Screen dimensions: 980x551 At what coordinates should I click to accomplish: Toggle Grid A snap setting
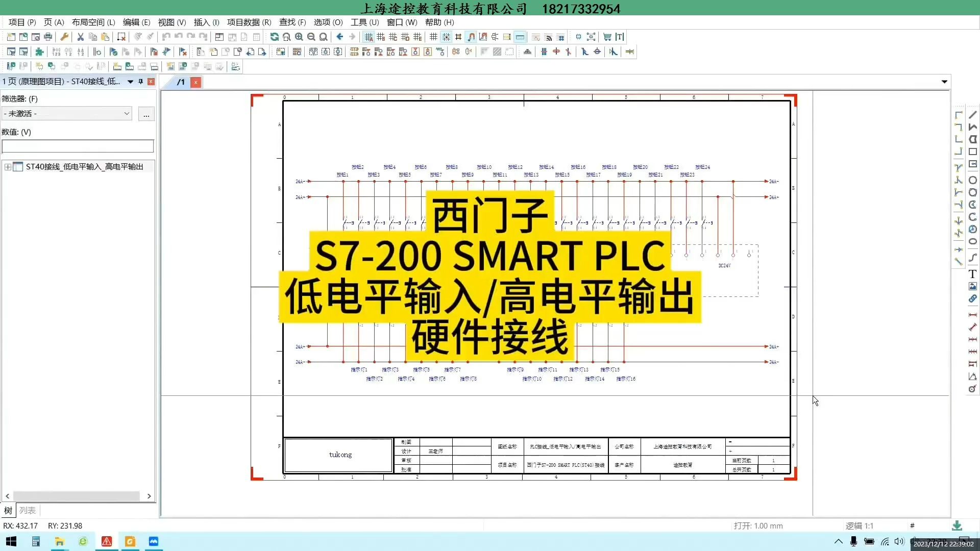369,37
